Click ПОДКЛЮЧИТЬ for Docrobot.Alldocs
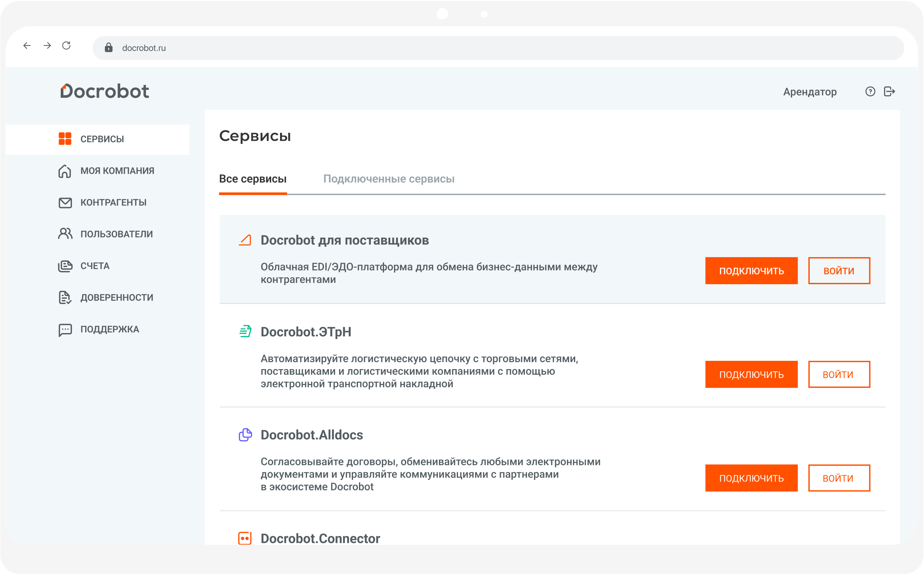924x575 pixels. 751,478
